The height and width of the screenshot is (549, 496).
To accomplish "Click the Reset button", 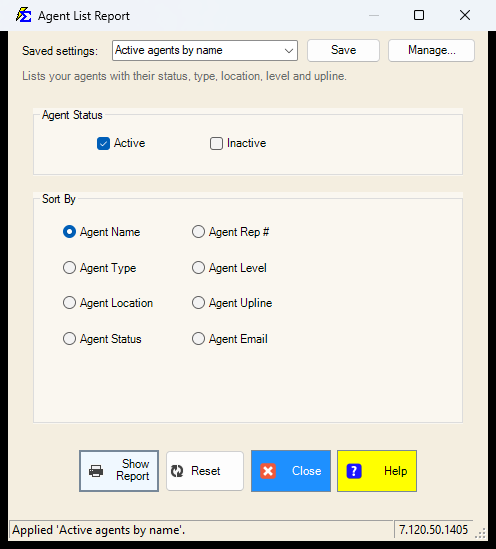I will (x=205, y=471).
